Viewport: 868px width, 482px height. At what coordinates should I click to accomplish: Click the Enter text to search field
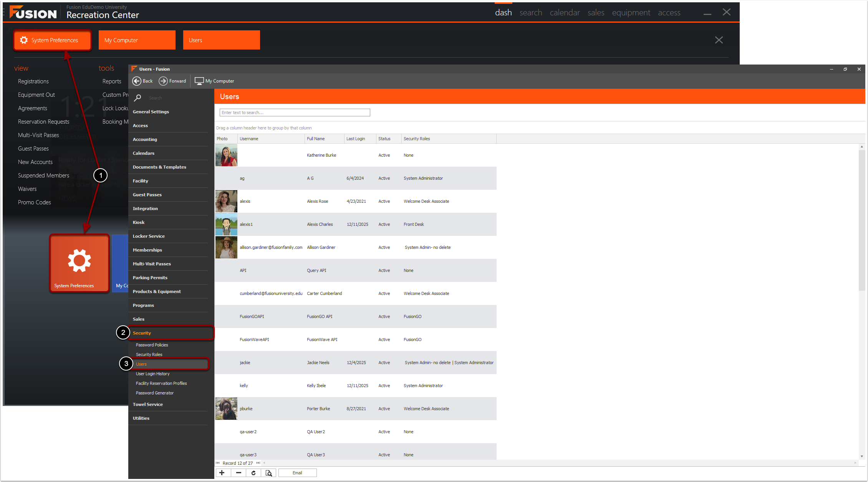click(x=295, y=113)
